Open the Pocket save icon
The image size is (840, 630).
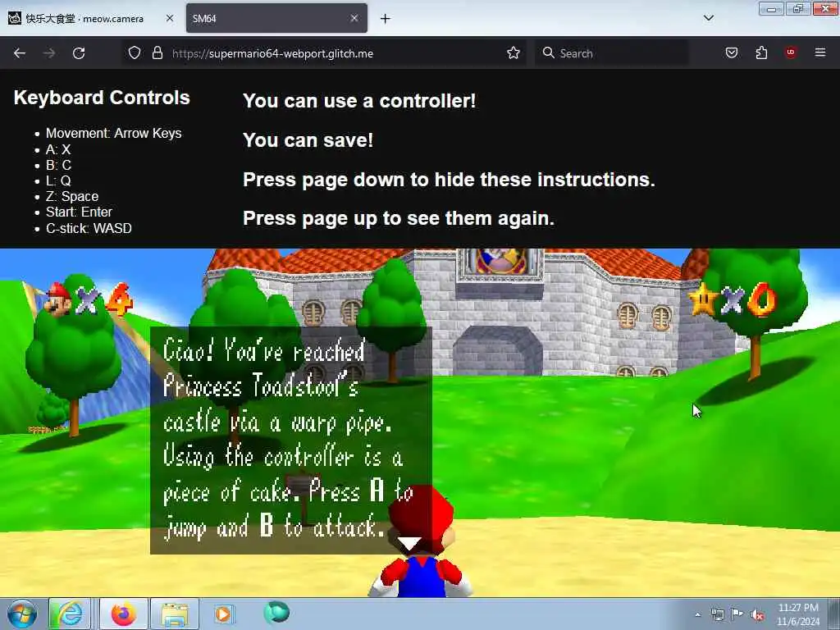(732, 53)
